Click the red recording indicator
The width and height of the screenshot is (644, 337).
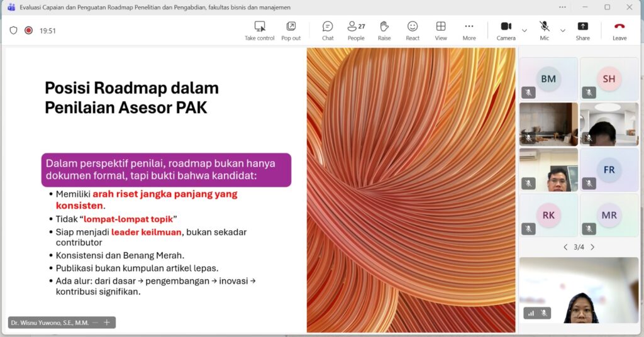coord(28,30)
